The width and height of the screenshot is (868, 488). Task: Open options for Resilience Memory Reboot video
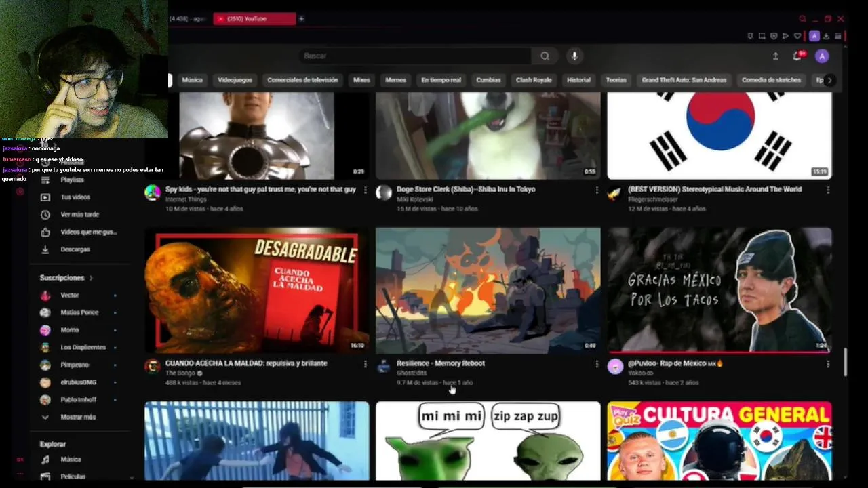point(597,364)
